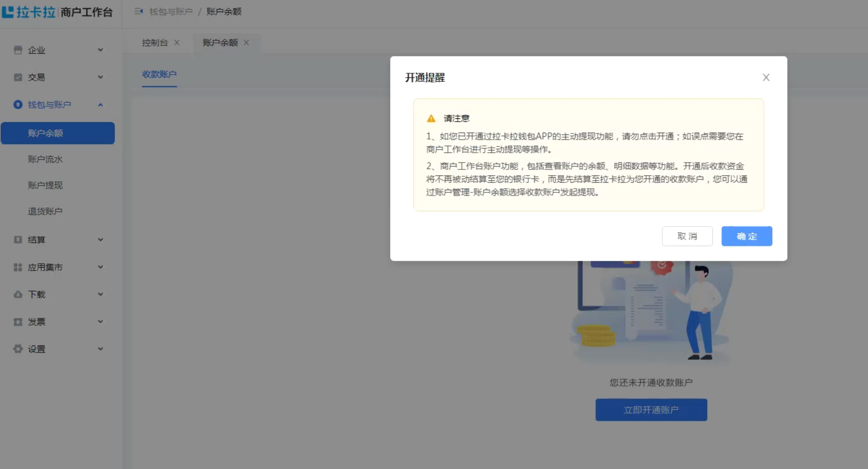The image size is (868, 469).
Task: Open the 发票 invoice icon
Action: [18, 322]
